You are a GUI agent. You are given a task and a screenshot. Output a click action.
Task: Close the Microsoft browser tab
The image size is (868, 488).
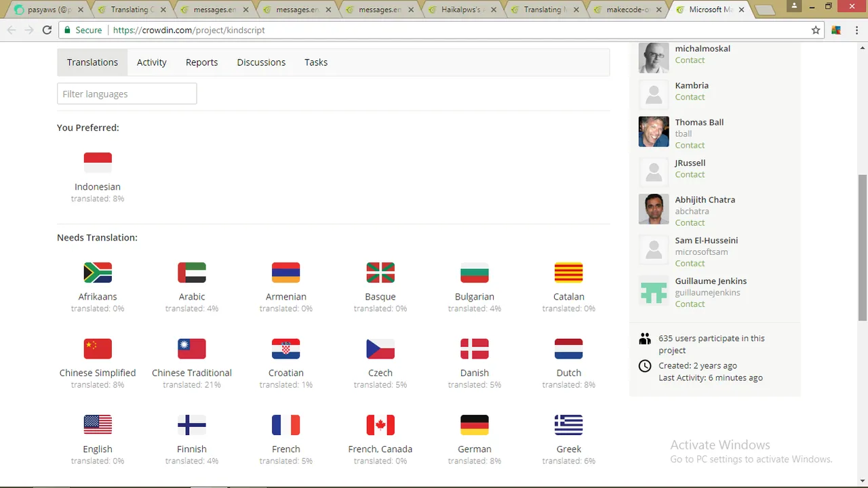click(x=742, y=10)
